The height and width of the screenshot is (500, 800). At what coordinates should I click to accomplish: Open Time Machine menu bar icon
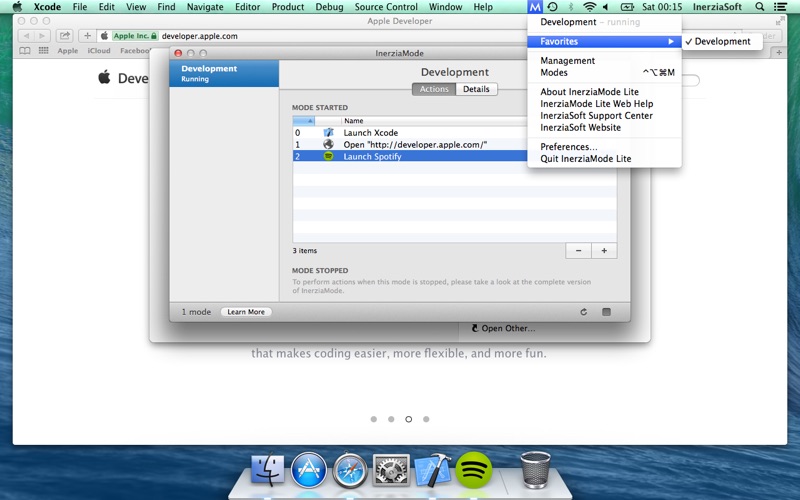pyautogui.click(x=553, y=7)
